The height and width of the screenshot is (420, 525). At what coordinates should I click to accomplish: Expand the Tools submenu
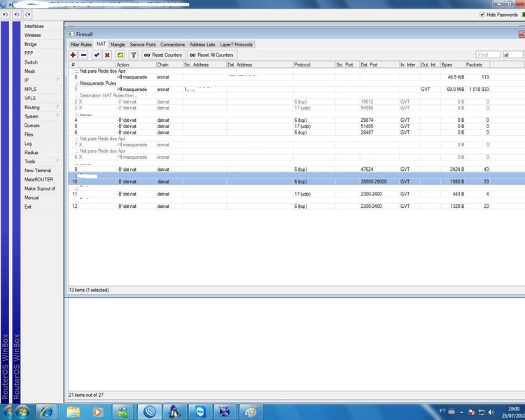tap(41, 162)
